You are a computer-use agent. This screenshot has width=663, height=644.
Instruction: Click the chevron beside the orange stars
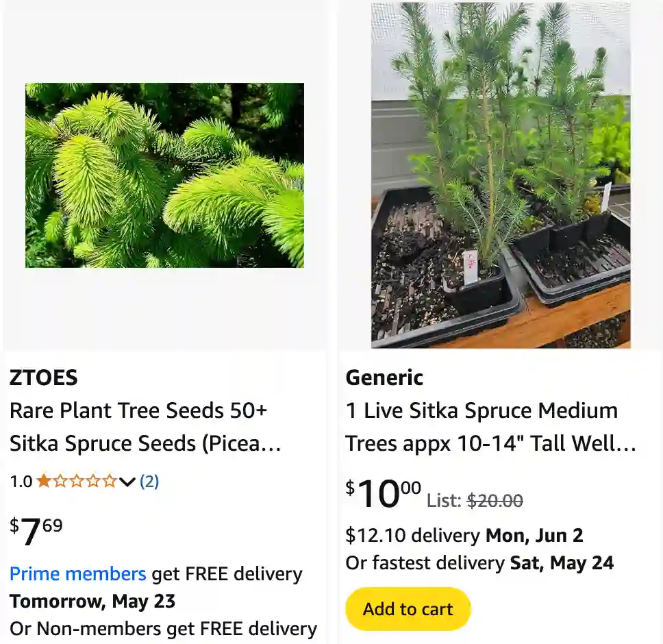coord(127,482)
